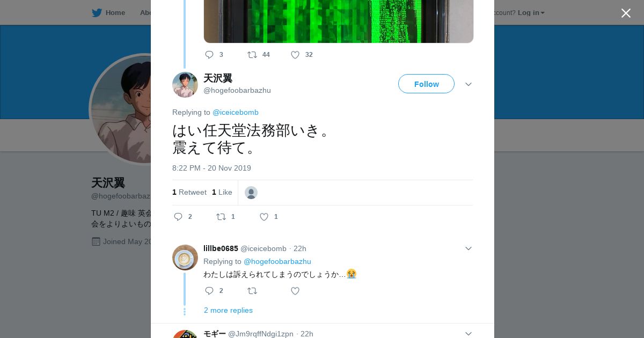Show 2 more replies
This screenshot has height=338, width=644.
tap(228, 310)
